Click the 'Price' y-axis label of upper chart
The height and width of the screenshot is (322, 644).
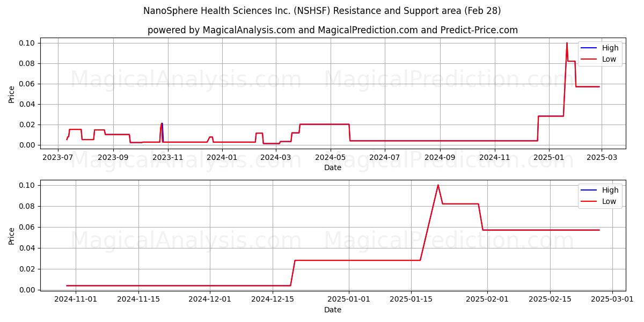pyautogui.click(x=12, y=94)
